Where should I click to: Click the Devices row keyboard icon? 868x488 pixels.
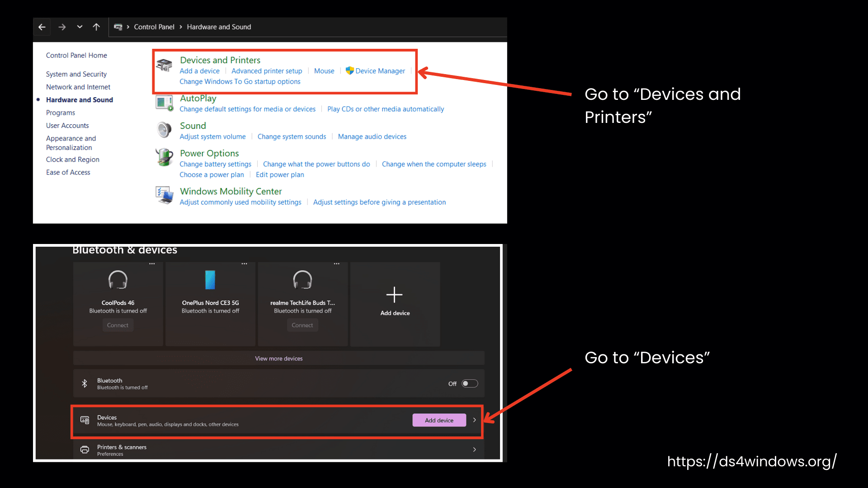tap(85, 420)
